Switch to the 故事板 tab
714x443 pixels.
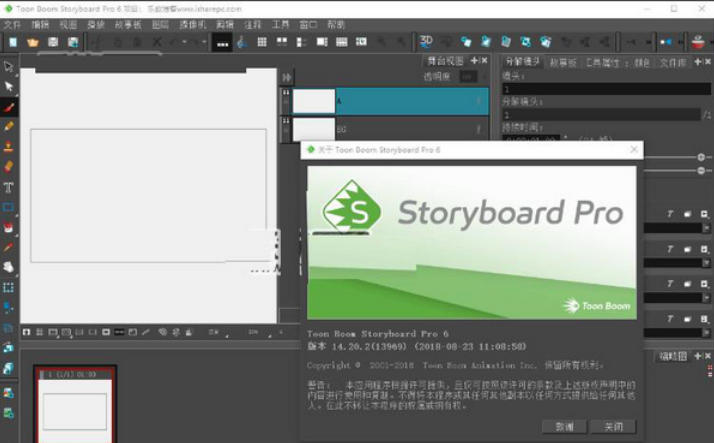point(564,62)
